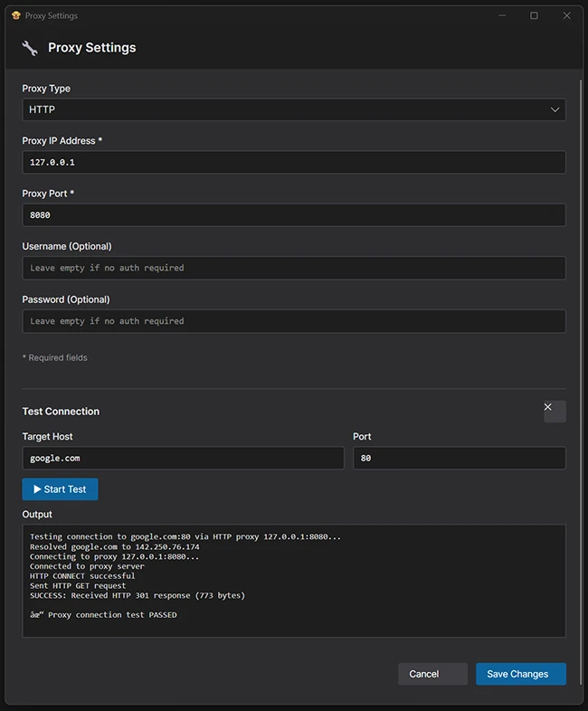Select the Password (Optional) input box
The width and height of the screenshot is (588, 711).
coord(294,321)
